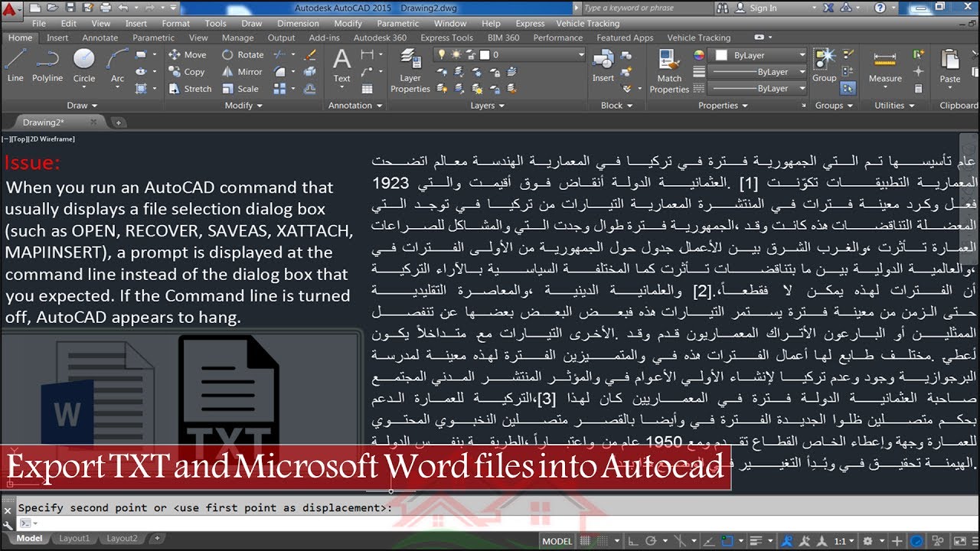Screen dimensions: 980x551
Task: Click the white layer color swatch
Action: 484,55
